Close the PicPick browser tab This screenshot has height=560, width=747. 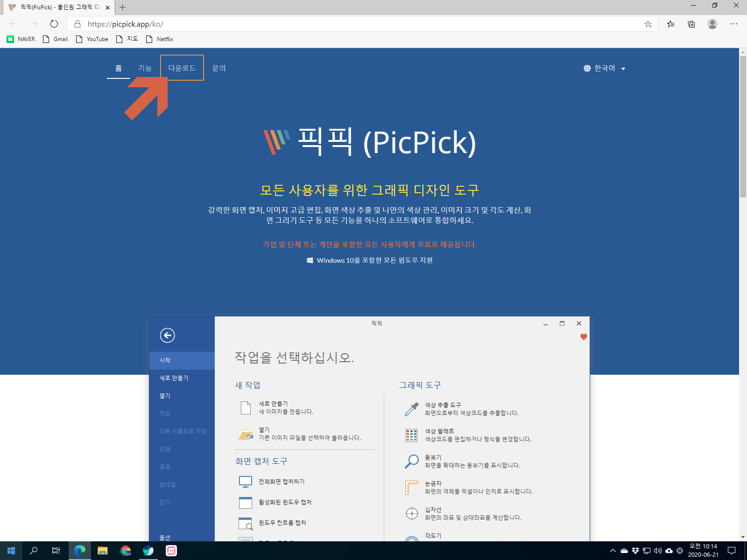107,7
